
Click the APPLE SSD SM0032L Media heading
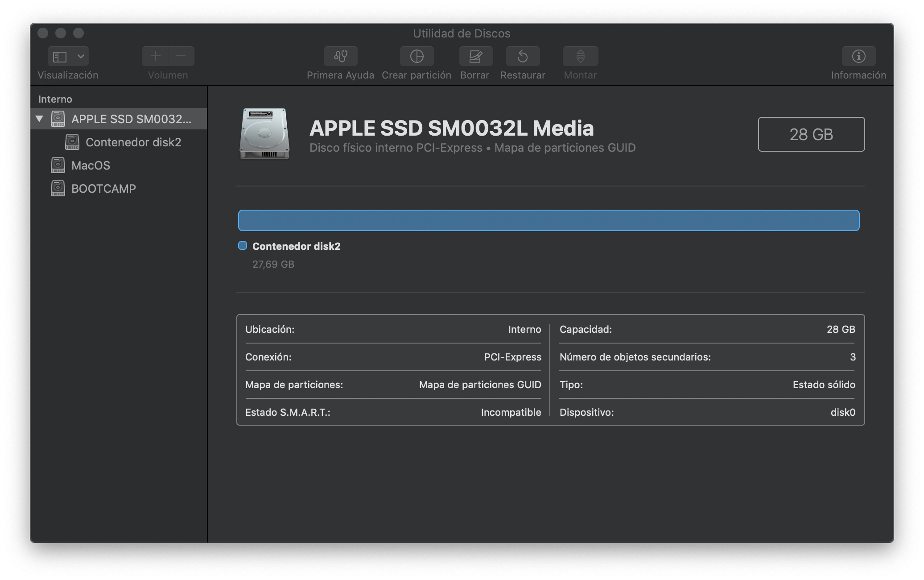click(x=452, y=128)
